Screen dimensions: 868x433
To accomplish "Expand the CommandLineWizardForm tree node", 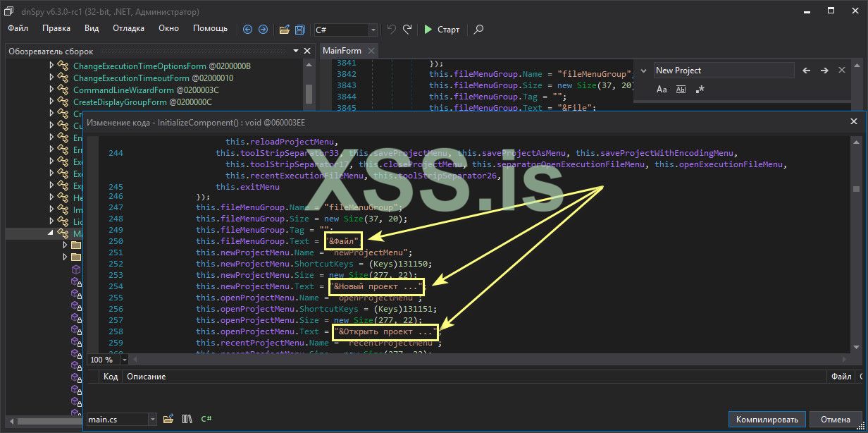I will [x=51, y=90].
